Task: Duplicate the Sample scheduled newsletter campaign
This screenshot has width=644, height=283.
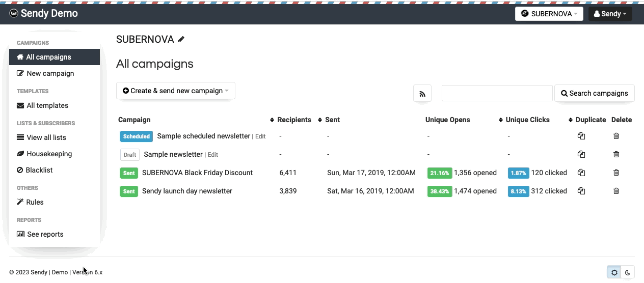Action: click(581, 136)
